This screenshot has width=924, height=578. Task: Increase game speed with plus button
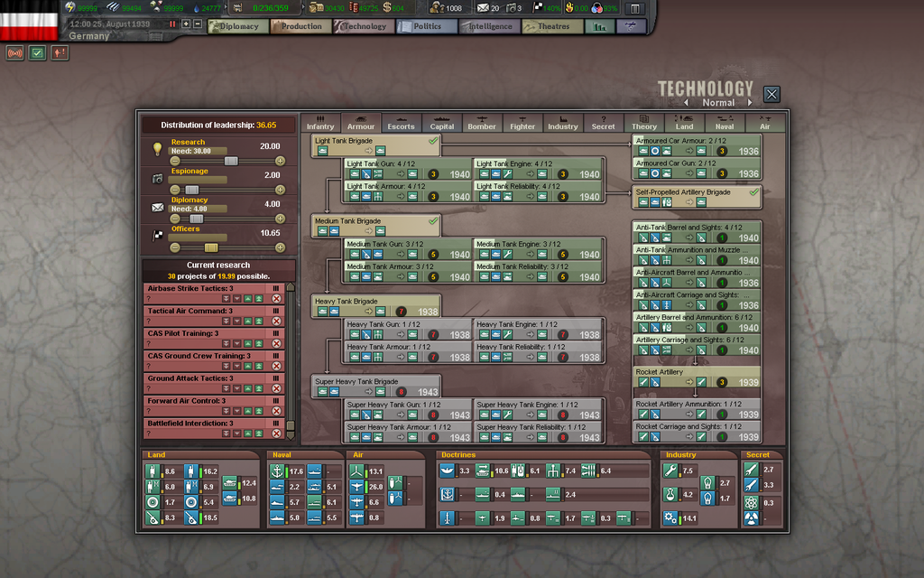pos(186,24)
